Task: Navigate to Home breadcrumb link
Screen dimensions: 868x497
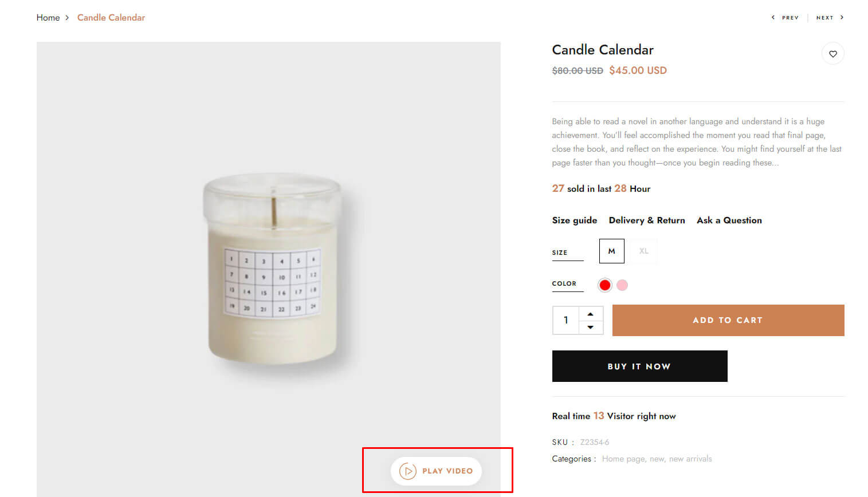Action: [x=48, y=18]
